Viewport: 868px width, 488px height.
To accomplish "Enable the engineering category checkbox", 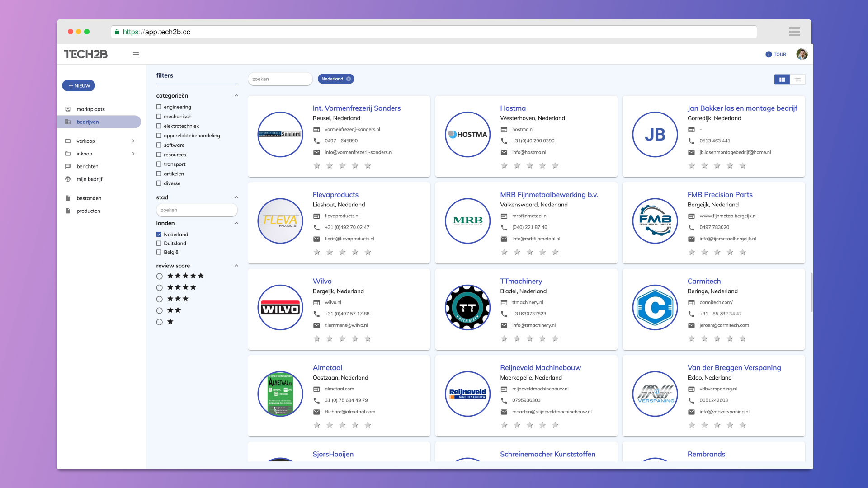I will point(159,107).
